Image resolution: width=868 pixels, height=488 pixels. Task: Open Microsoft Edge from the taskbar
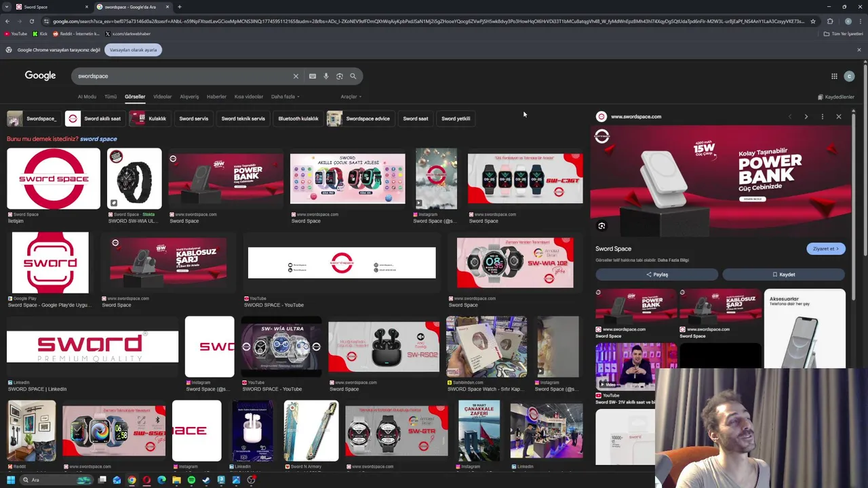[161, 480]
